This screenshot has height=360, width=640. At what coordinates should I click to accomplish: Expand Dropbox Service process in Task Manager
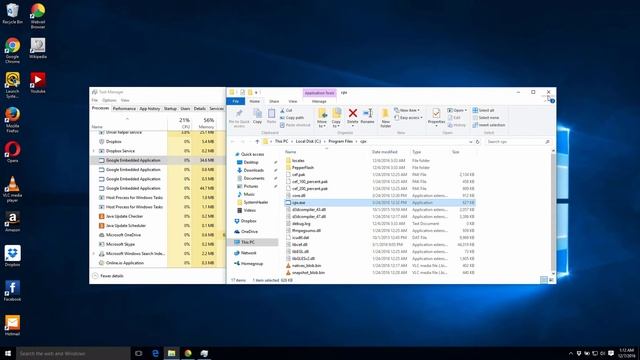click(x=94, y=151)
